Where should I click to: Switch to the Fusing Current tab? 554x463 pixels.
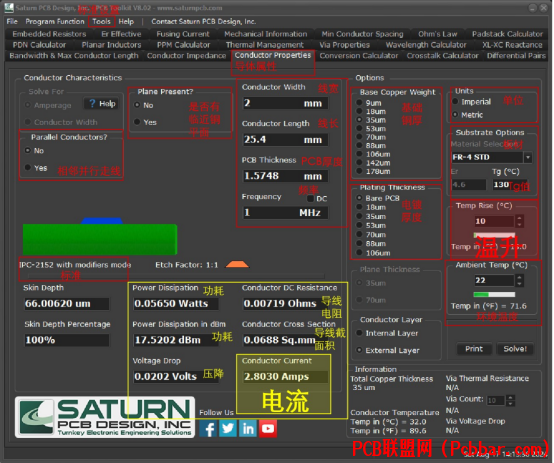(x=183, y=34)
